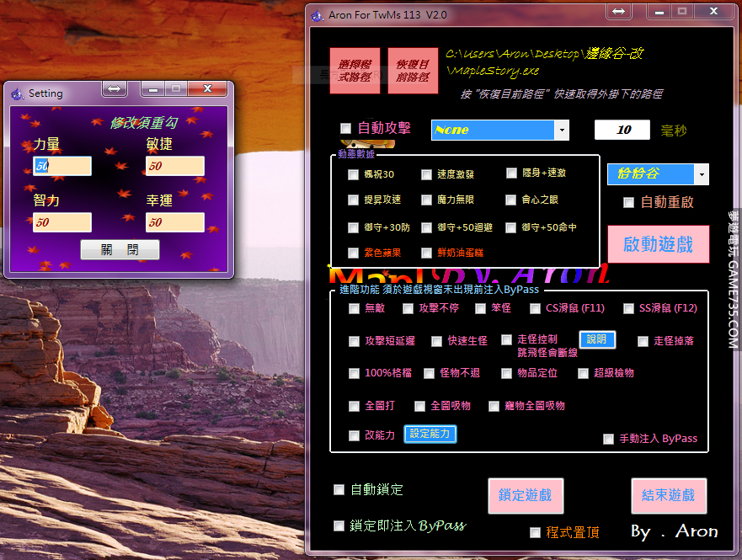Click the double-arrow button in Setting title bar
The height and width of the screenshot is (560, 742).
pyautogui.click(x=114, y=88)
